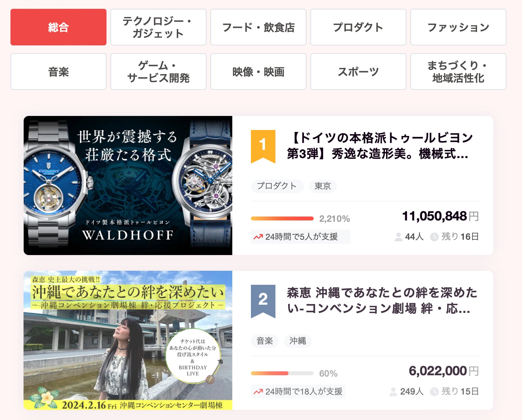Screen dimensions: 526x420
Task: Click the gold rank 1 ribbon badge
Action: click(x=263, y=146)
